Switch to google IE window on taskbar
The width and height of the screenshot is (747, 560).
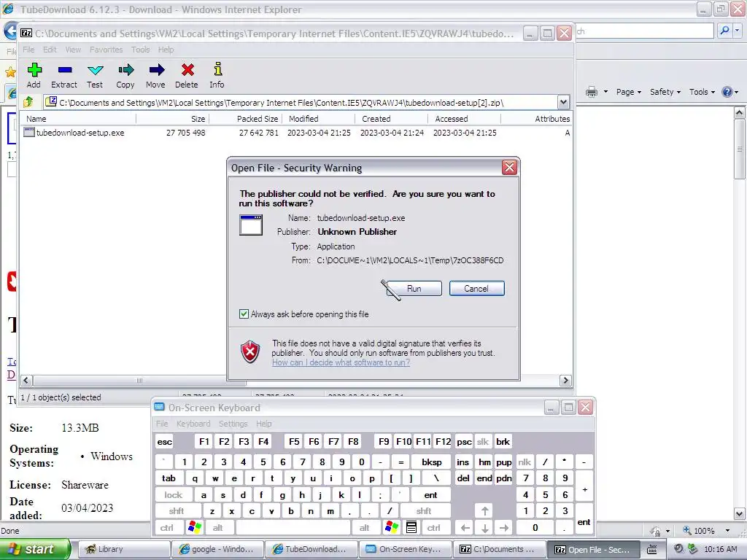(217, 549)
